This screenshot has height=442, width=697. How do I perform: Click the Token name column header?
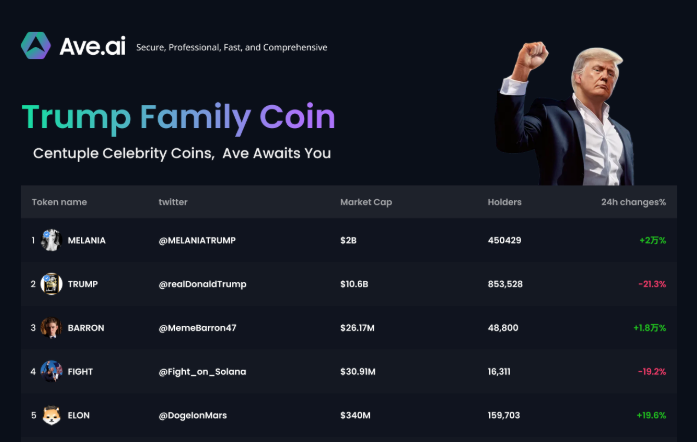59,202
